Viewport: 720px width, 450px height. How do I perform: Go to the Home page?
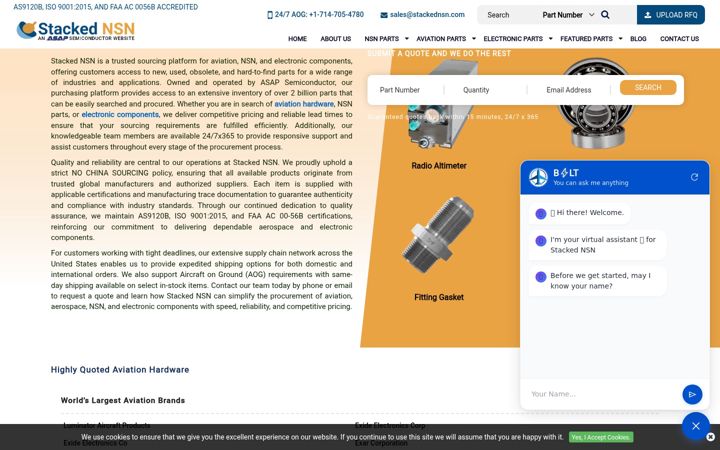pyautogui.click(x=297, y=39)
